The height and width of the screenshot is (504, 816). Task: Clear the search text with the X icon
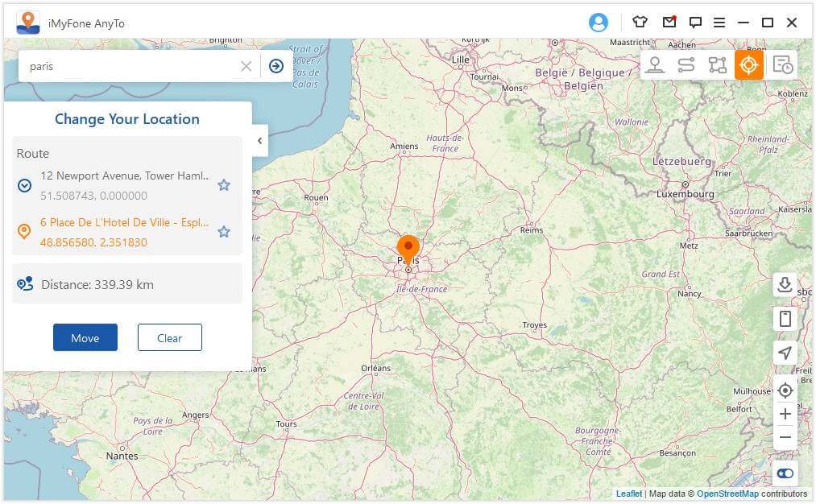pyautogui.click(x=246, y=66)
